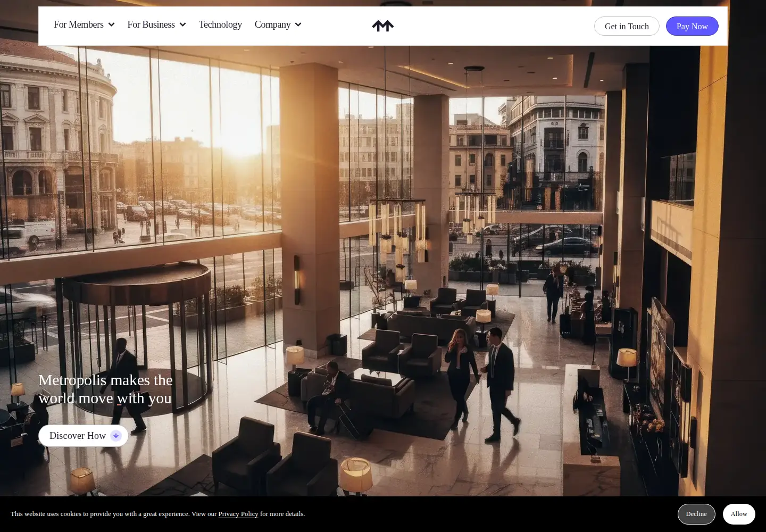Image resolution: width=766 pixels, height=532 pixels.
Task: Open the Privacy Policy link
Action: point(238,514)
